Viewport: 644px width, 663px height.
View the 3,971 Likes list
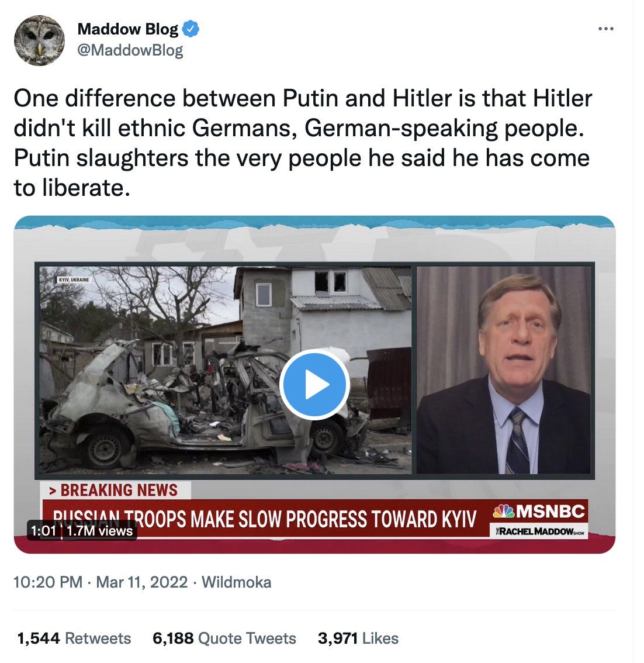click(358, 638)
